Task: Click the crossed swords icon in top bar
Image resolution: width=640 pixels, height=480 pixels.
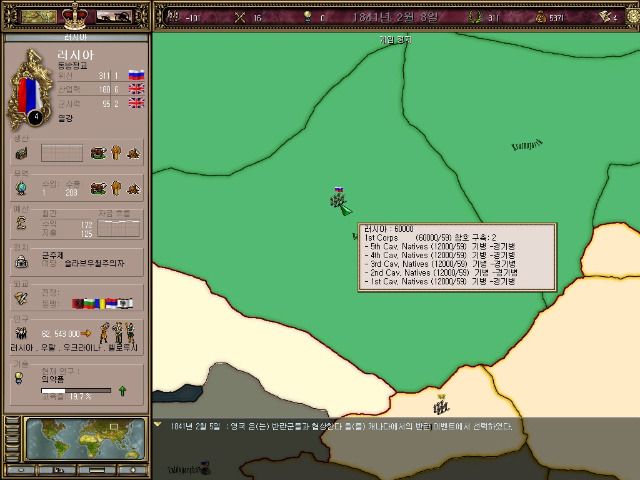Action: (x=240, y=17)
